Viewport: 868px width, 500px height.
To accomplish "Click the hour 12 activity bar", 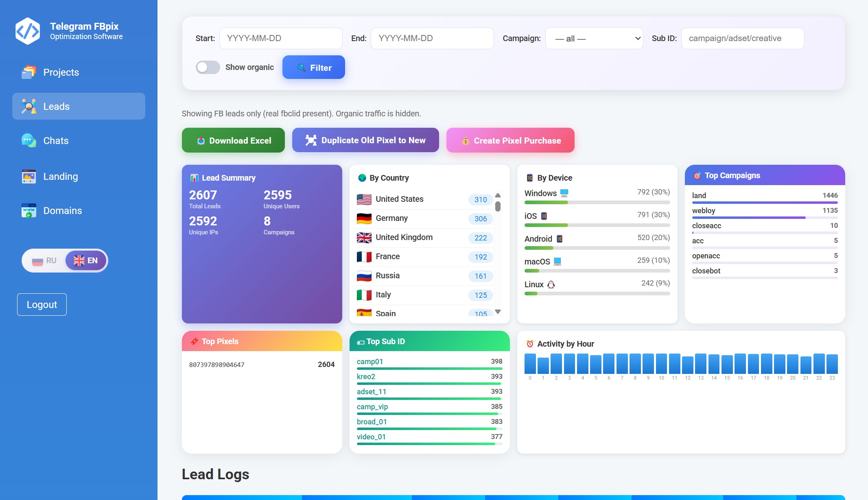I will coord(688,365).
